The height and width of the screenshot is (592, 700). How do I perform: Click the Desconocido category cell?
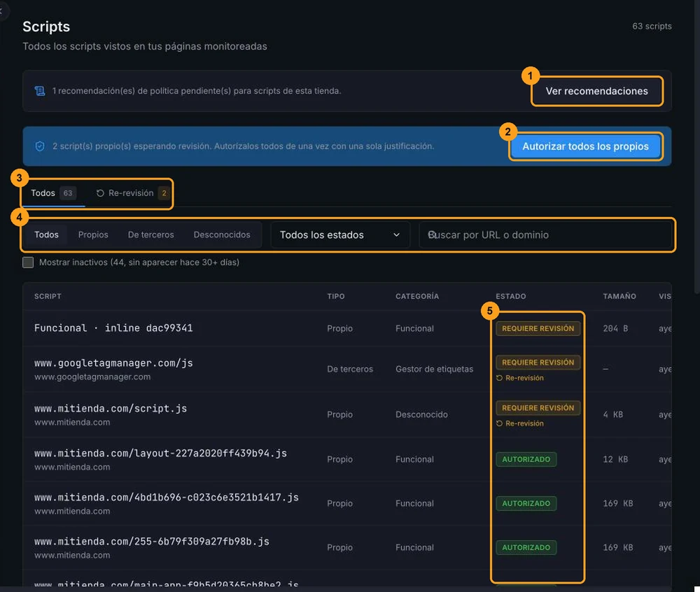(x=421, y=414)
